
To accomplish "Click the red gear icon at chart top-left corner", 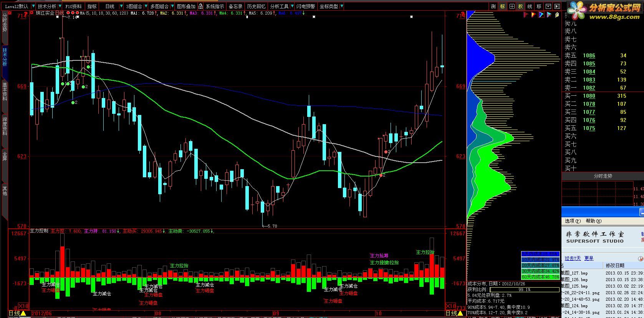I will (x=10, y=13).
